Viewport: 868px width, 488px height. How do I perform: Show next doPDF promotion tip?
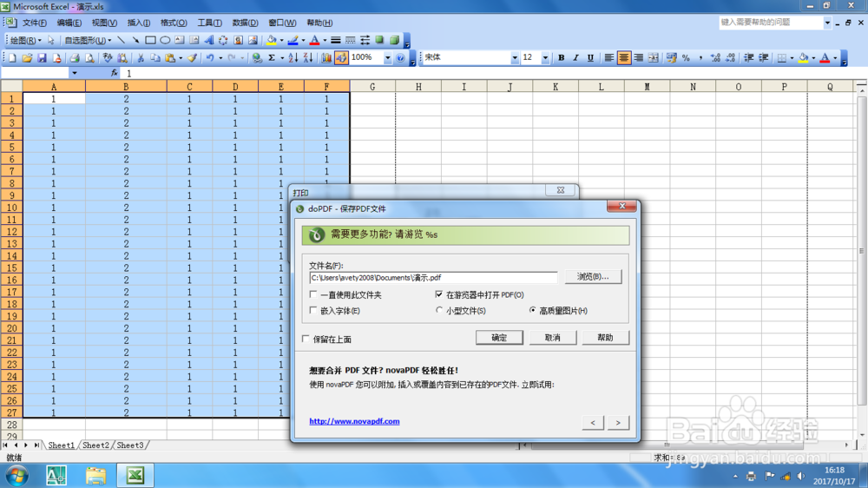(618, 423)
